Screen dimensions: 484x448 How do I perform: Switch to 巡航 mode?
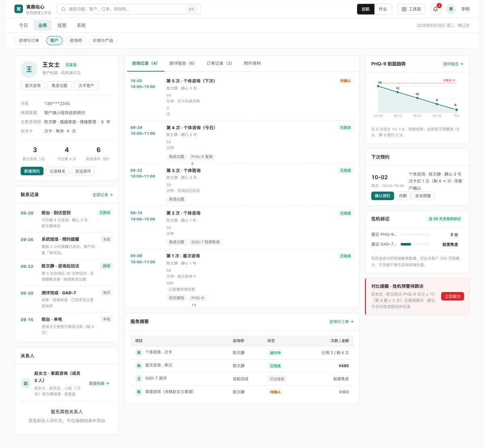click(365, 9)
